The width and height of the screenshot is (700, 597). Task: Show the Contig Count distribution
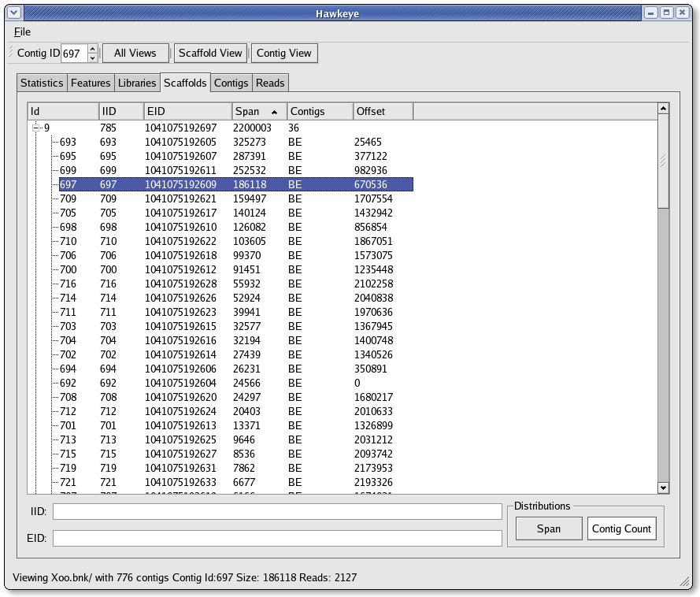tap(621, 528)
